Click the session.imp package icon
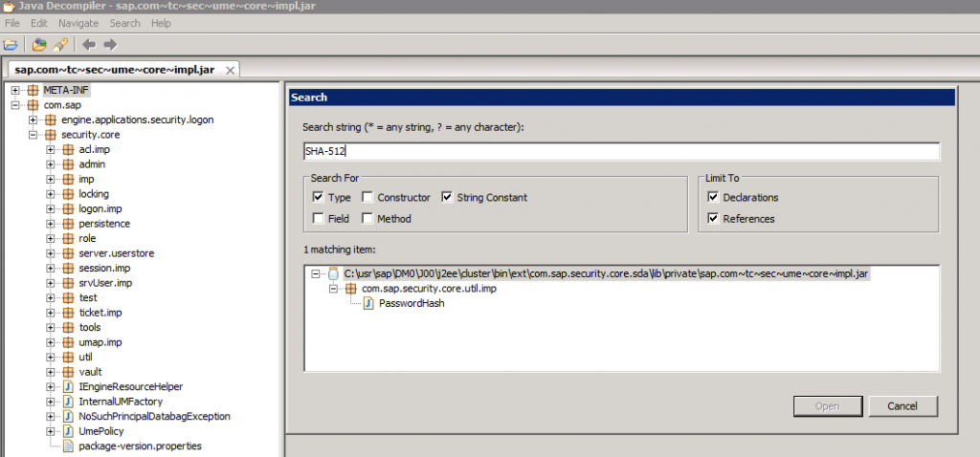Viewport: 980px width, 457px height. 69,268
